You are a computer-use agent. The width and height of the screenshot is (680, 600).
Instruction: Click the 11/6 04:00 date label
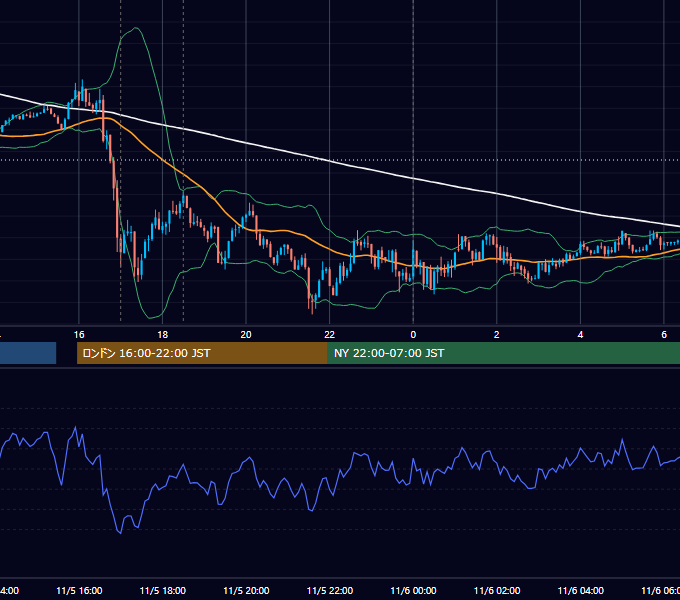[581, 590]
